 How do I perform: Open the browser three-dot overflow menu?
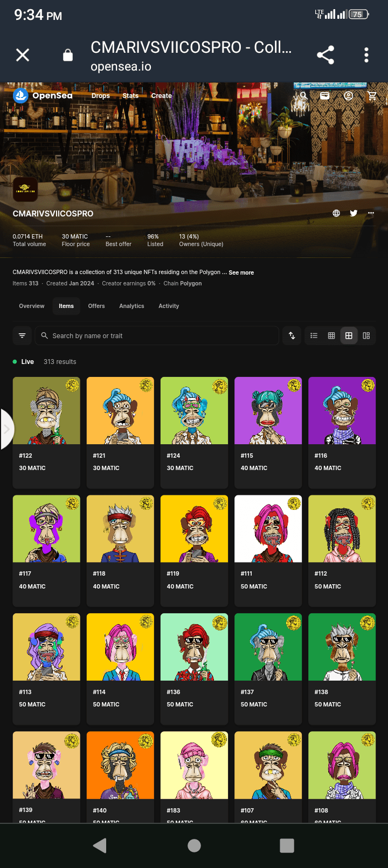point(366,55)
